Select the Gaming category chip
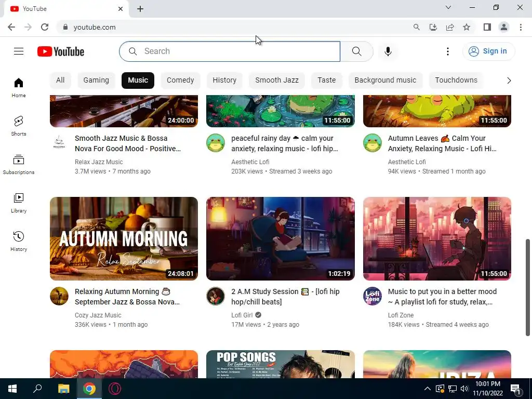 click(x=96, y=81)
